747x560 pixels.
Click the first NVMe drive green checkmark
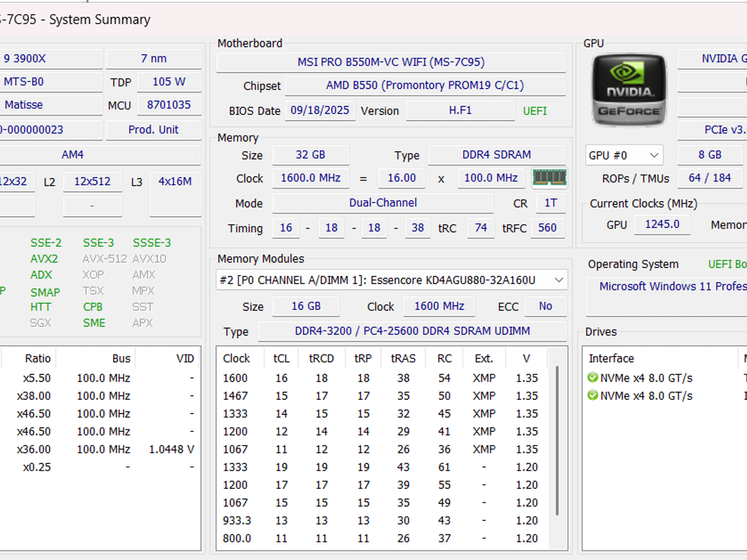point(593,377)
